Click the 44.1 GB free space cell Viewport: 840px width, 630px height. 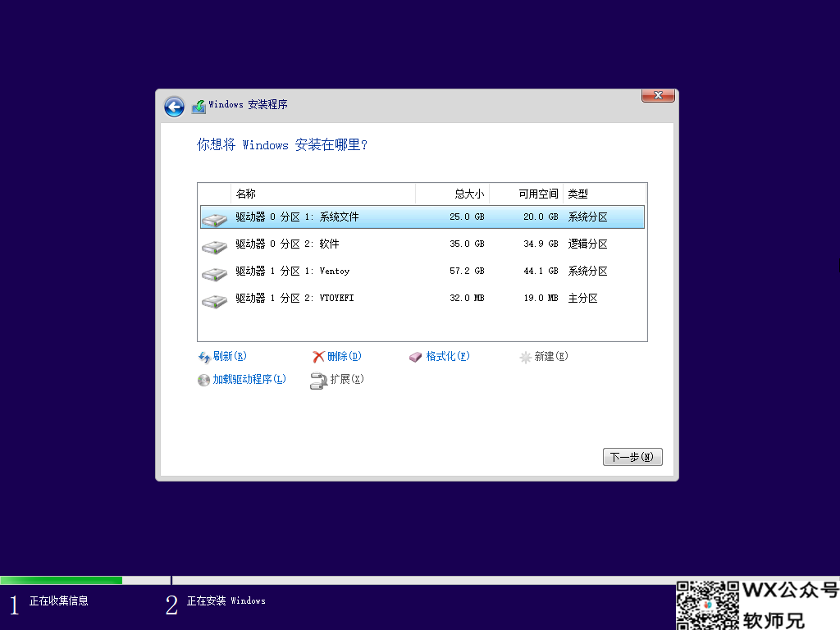[x=541, y=271]
